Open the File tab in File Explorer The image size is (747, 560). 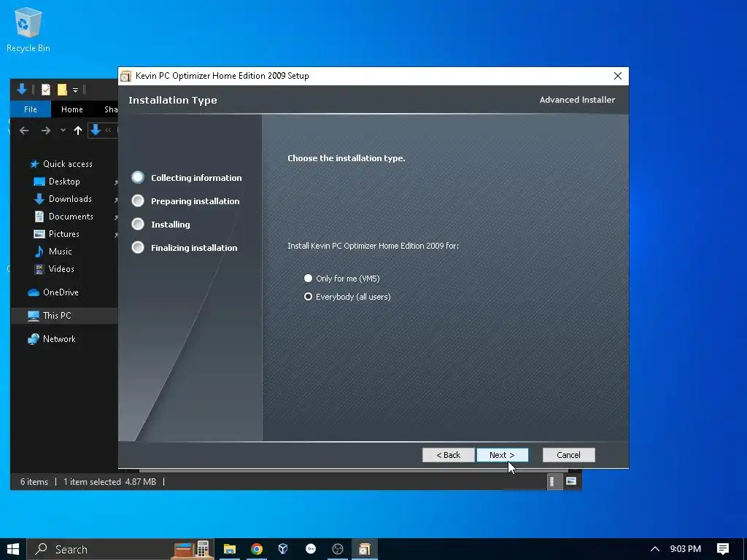[x=31, y=109]
